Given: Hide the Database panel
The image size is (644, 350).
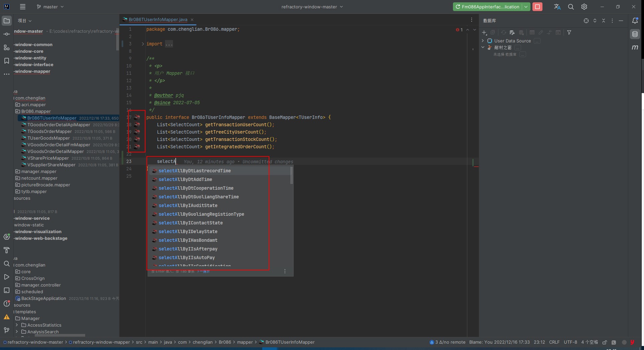Looking at the screenshot, I should pos(621,21).
